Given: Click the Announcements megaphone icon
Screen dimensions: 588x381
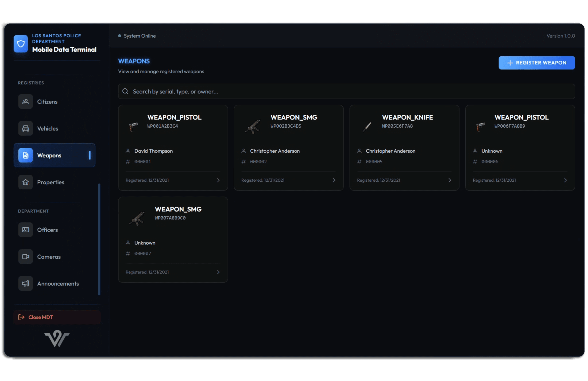Looking at the screenshot, I should click(25, 284).
